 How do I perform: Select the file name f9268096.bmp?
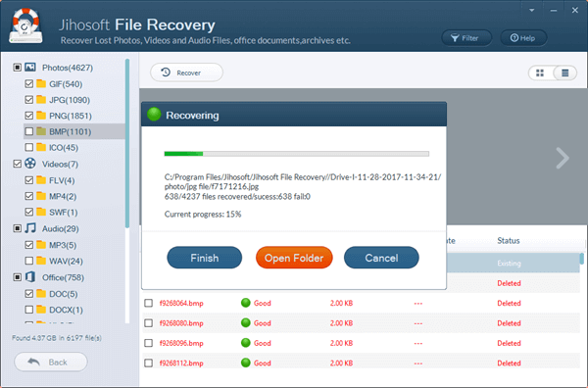(x=181, y=343)
